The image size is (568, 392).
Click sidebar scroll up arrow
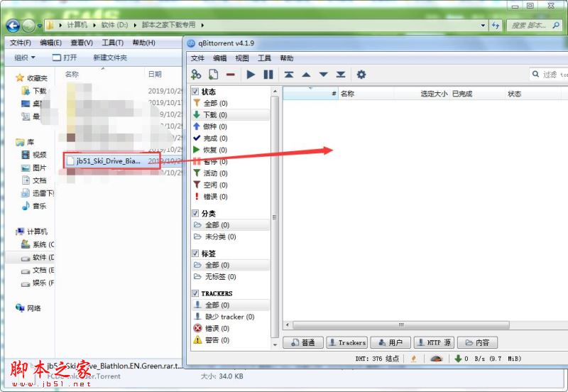(275, 91)
